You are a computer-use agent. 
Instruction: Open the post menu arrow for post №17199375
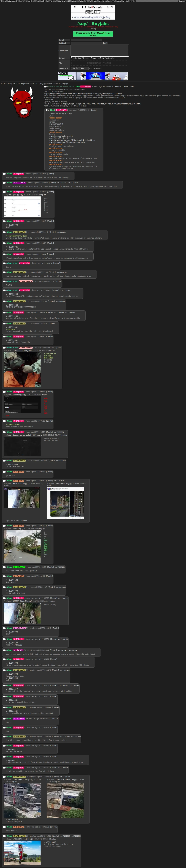6,323
